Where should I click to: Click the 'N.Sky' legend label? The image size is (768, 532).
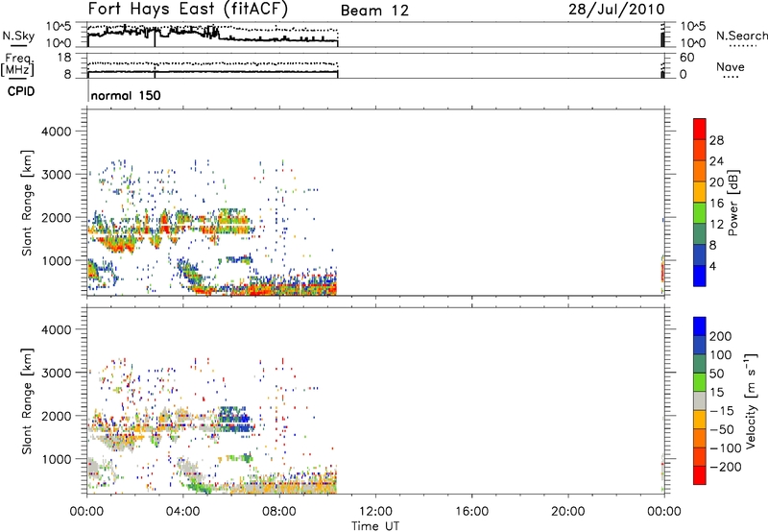click(18, 36)
